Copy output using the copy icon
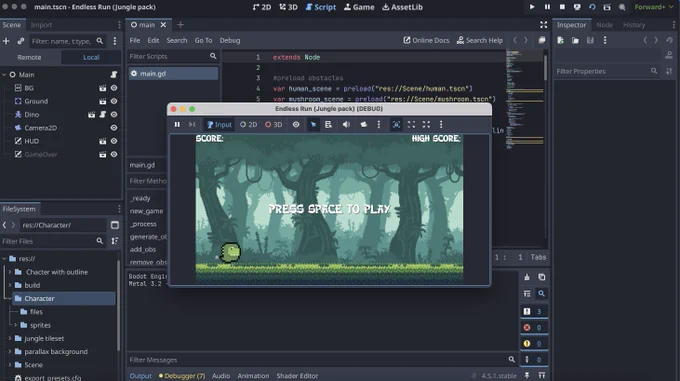 pos(542,277)
